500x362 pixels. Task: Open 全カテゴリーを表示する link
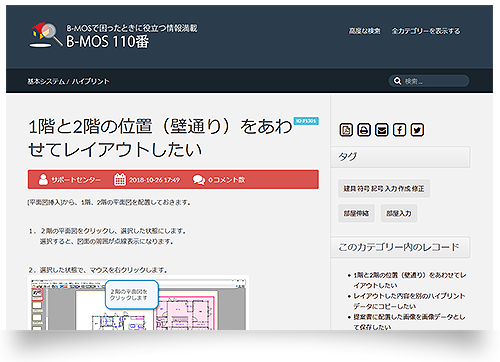coord(426,31)
